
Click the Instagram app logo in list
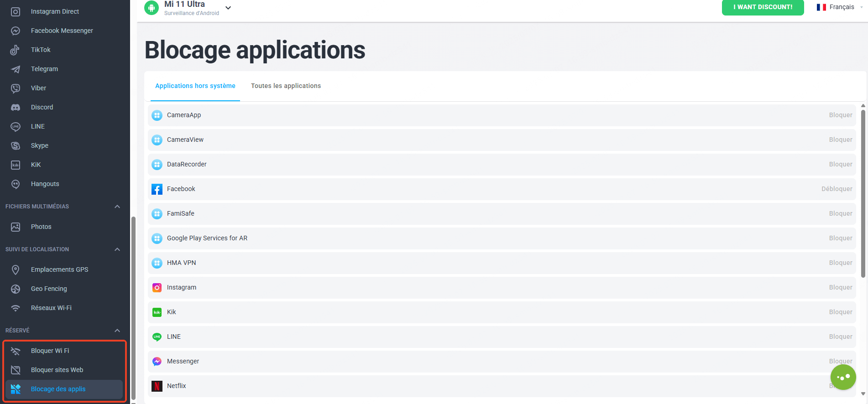coord(157,288)
